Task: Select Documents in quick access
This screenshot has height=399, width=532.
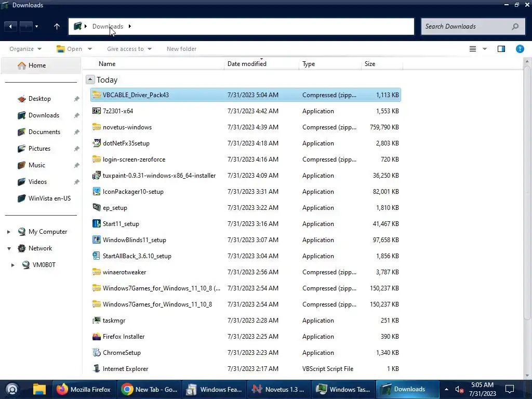Action: (44, 132)
